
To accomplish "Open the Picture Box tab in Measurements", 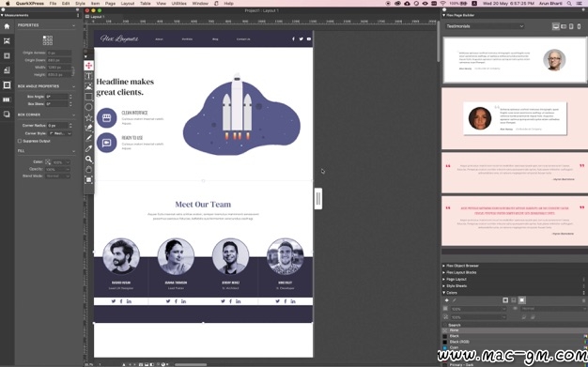I will (x=7, y=41).
